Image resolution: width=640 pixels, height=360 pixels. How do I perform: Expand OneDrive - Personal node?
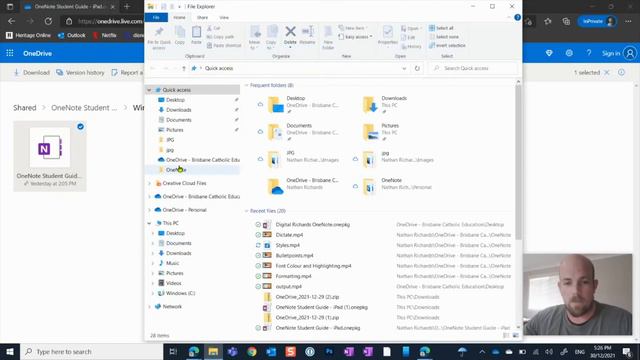click(149, 210)
